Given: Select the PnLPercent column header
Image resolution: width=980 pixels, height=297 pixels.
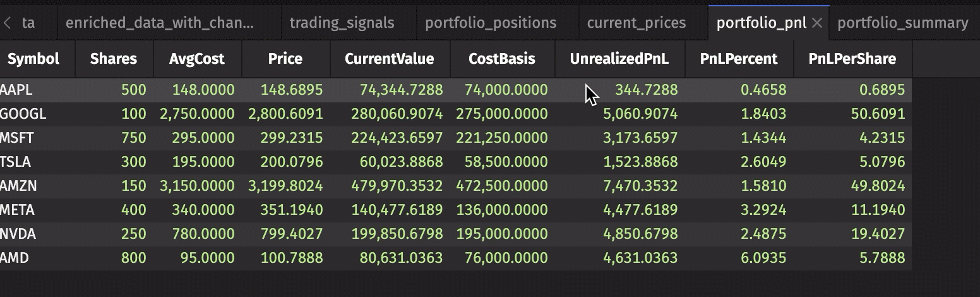Looking at the screenshot, I should coord(738,59).
